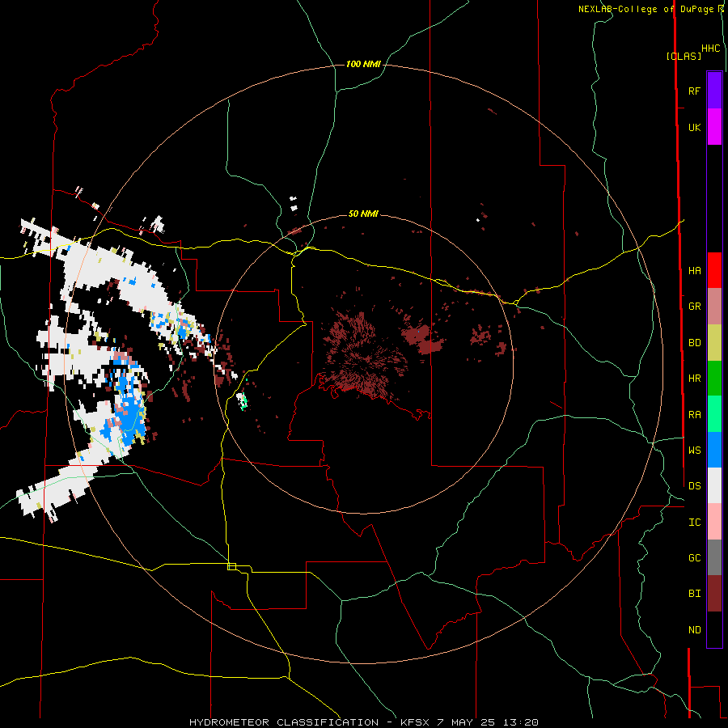Click the UK magenta legend swatch
Screen dimensions: 728x728
click(714, 127)
